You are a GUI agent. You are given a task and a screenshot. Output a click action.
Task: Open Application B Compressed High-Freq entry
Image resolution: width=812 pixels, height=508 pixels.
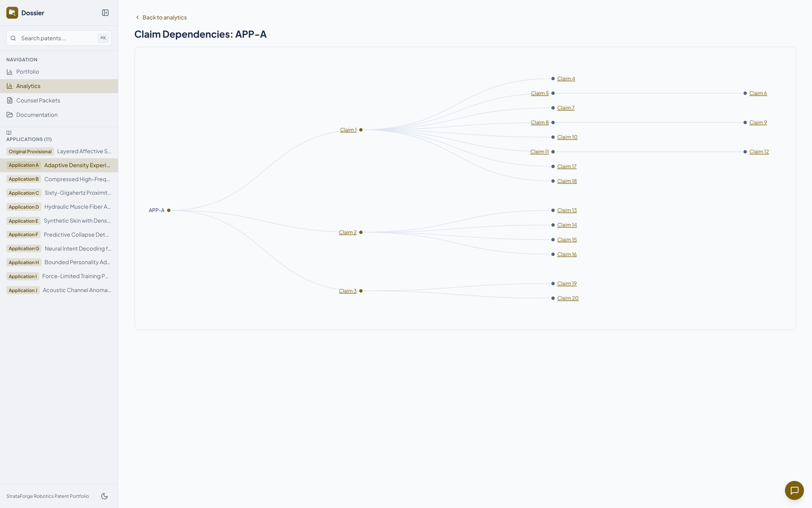[x=59, y=179]
